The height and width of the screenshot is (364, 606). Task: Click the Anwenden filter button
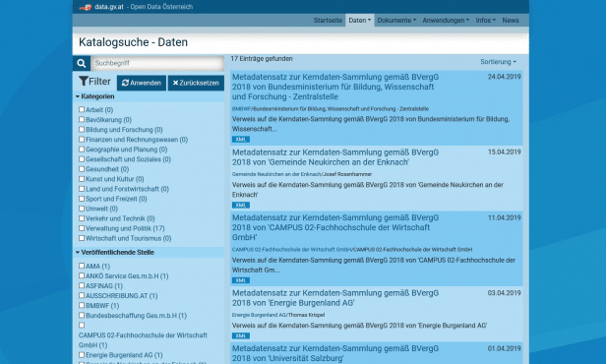click(x=142, y=83)
